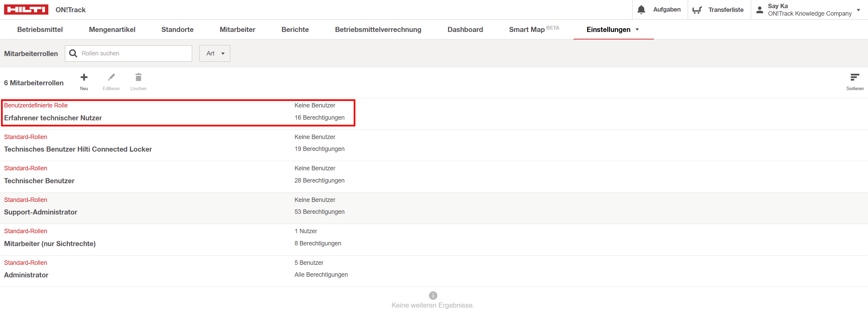The width and height of the screenshot is (868, 327).
Task: Open Betriebsmittelverrechnung tab
Action: pos(378,30)
